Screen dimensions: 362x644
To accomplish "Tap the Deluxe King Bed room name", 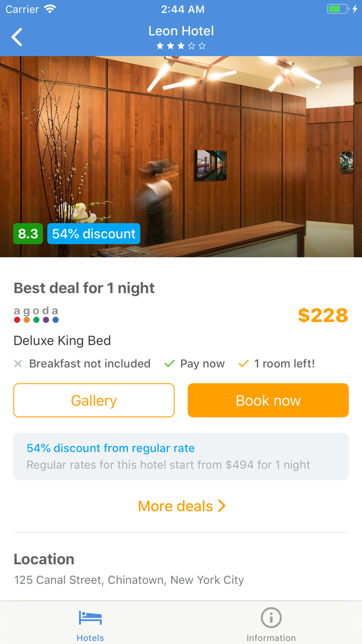I will click(62, 341).
